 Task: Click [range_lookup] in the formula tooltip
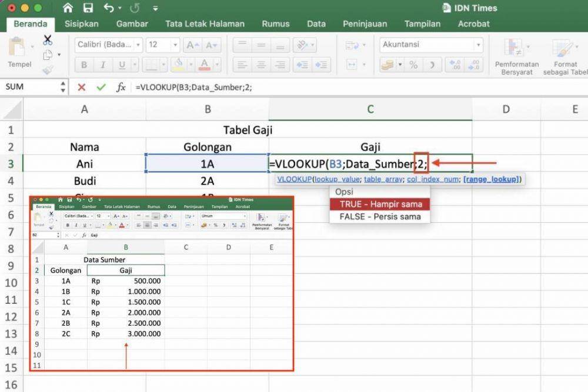(491, 179)
